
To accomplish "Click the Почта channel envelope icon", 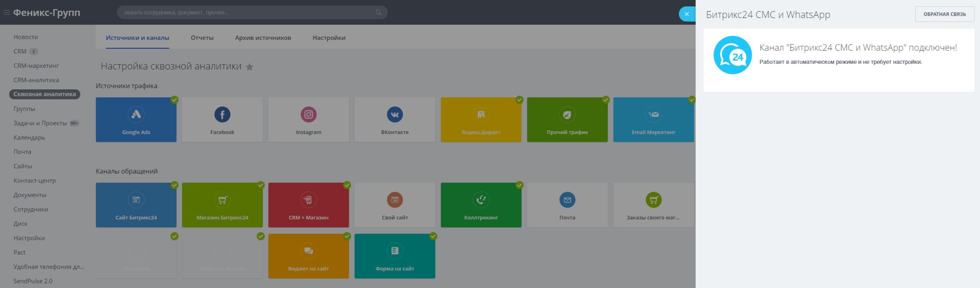I will click(x=567, y=200).
